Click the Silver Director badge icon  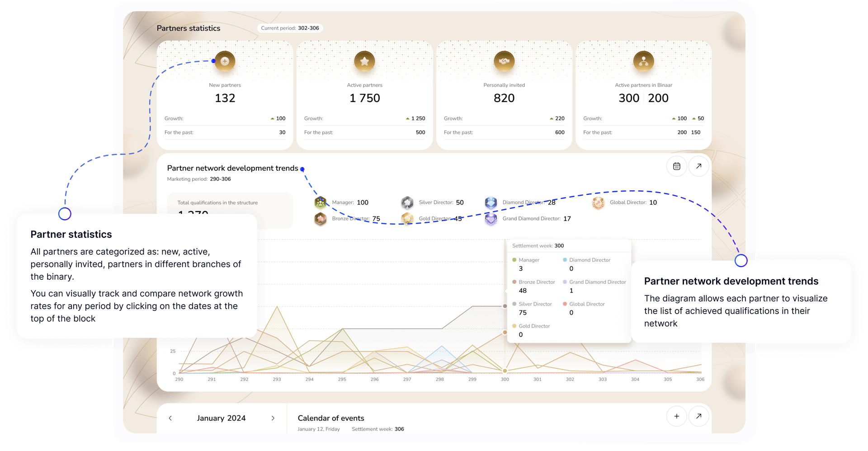point(407,202)
